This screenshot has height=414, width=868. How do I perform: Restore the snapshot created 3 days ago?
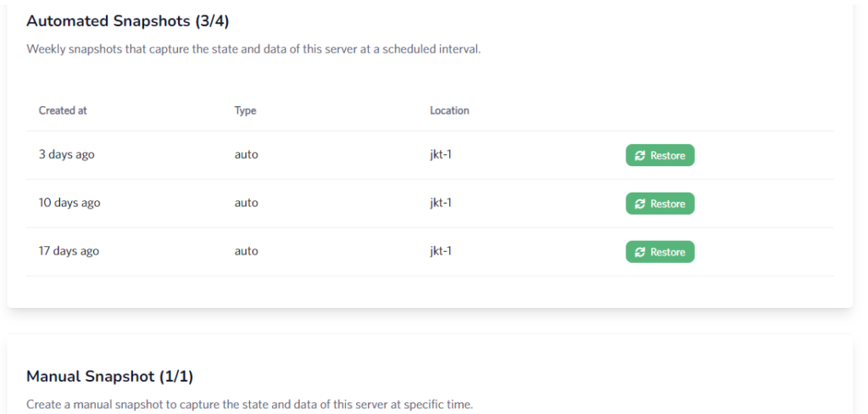tap(660, 156)
